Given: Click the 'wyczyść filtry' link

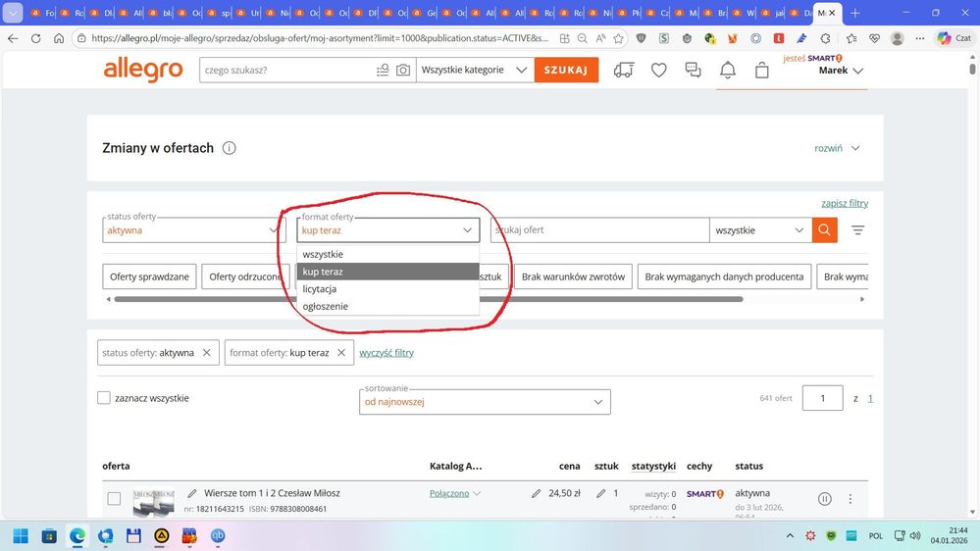Looking at the screenshot, I should point(387,353).
